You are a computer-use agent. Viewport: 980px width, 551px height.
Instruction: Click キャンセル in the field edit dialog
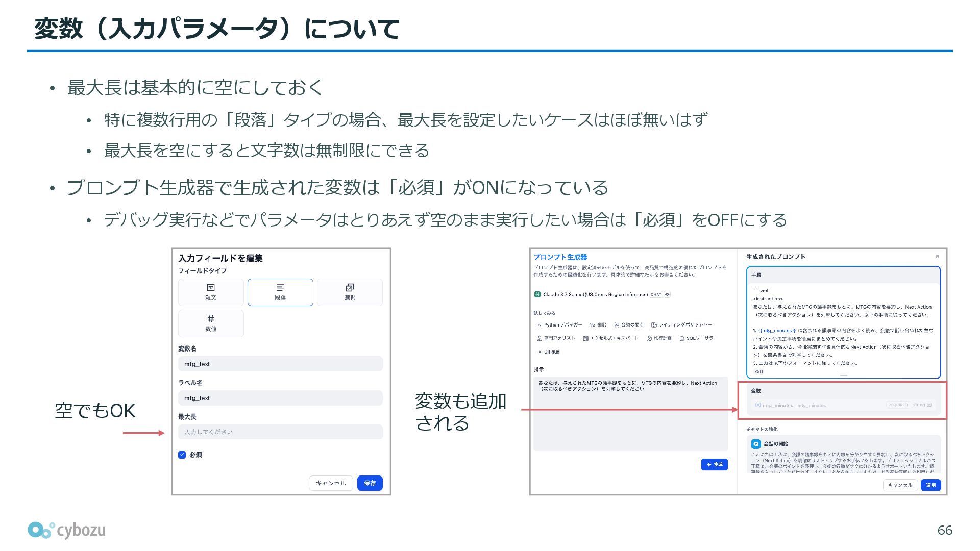pos(331,483)
